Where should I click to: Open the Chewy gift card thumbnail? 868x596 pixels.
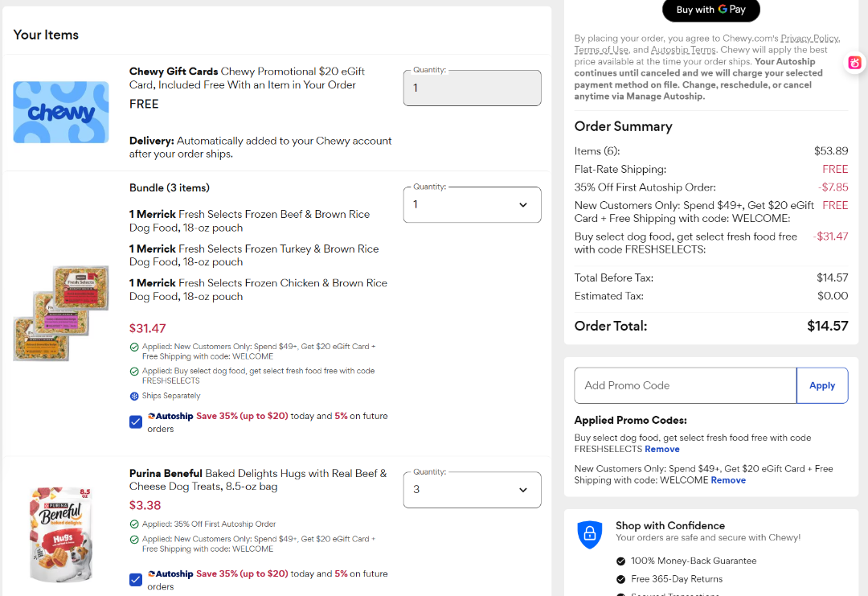click(x=61, y=113)
